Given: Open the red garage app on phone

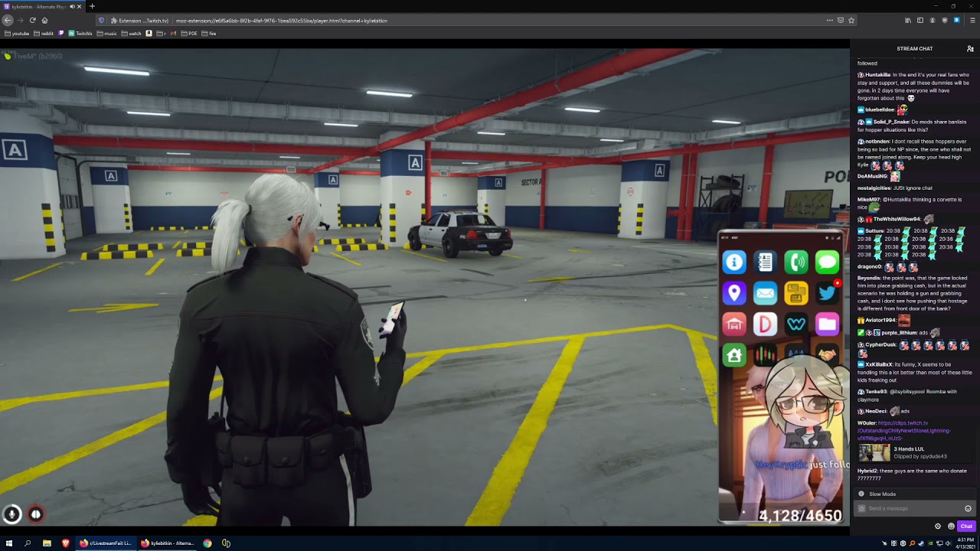Looking at the screenshot, I should [x=734, y=324].
